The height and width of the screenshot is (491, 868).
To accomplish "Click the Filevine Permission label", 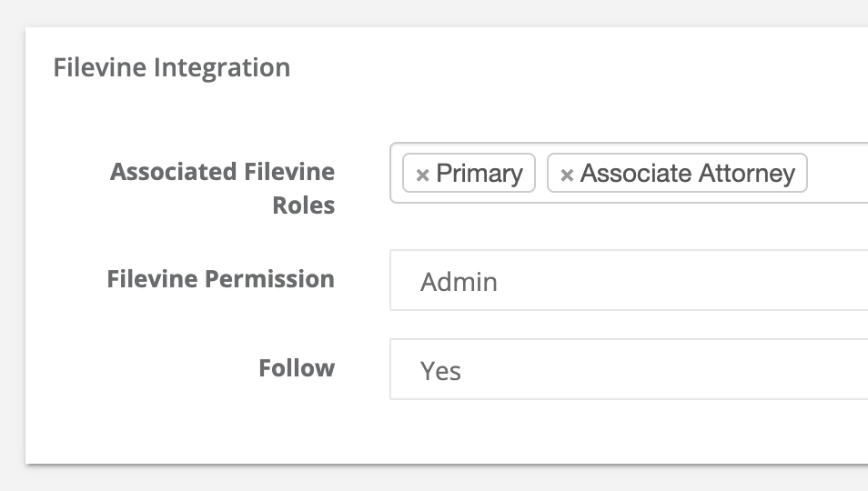I will (x=221, y=278).
